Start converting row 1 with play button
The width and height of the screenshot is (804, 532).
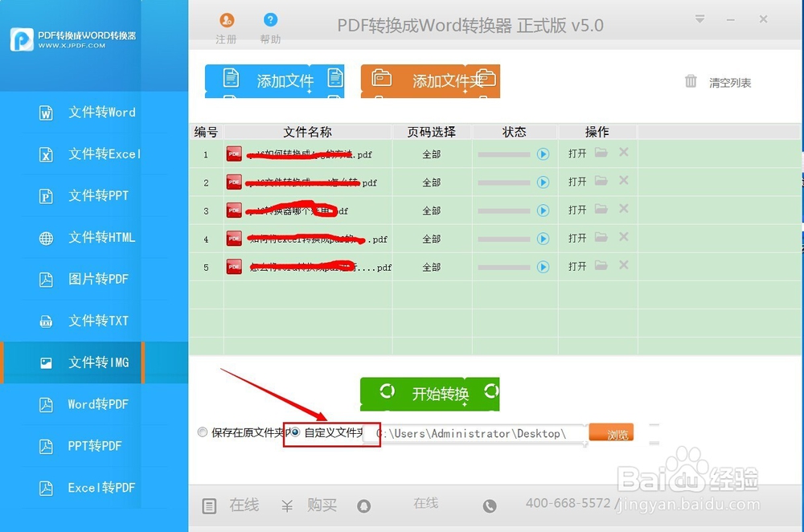(543, 154)
